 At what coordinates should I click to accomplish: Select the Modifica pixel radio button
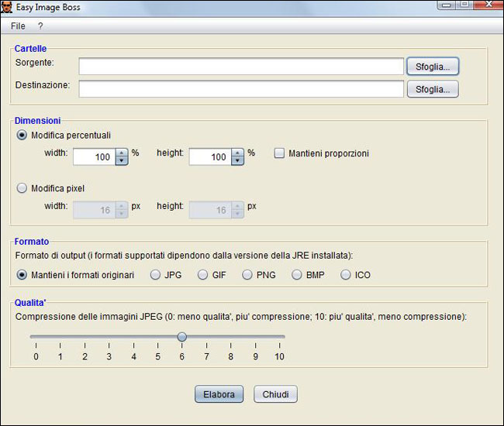[22, 188]
